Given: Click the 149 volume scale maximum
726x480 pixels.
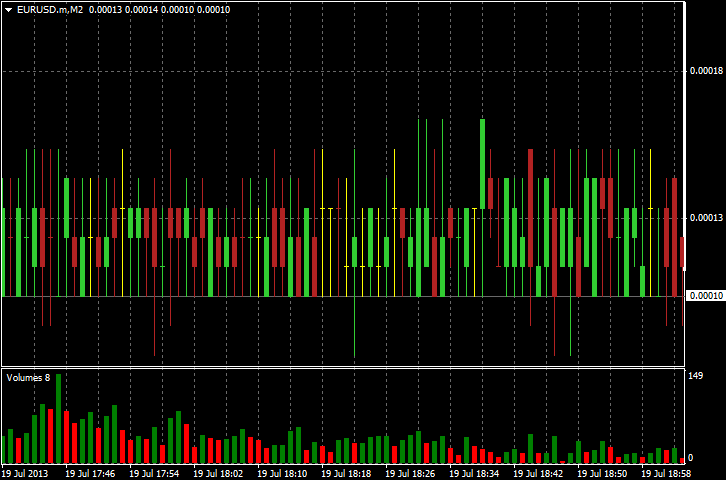Looking at the screenshot, I should pos(696,376).
